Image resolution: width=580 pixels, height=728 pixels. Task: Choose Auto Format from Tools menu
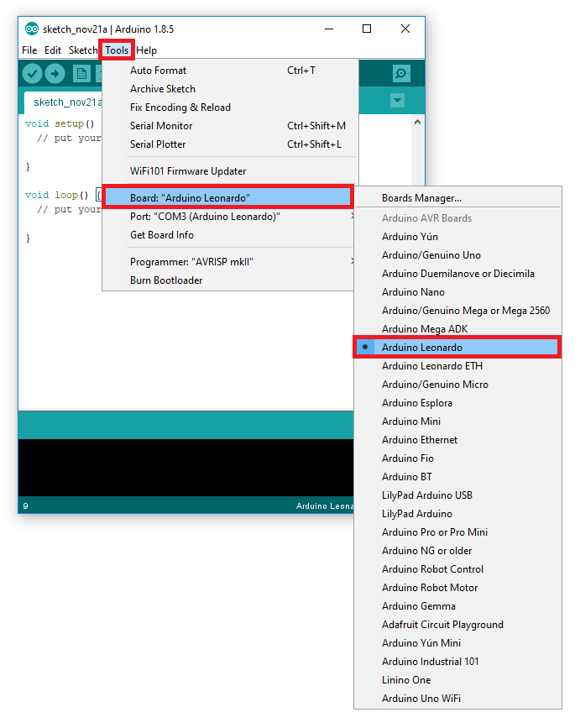point(230,71)
